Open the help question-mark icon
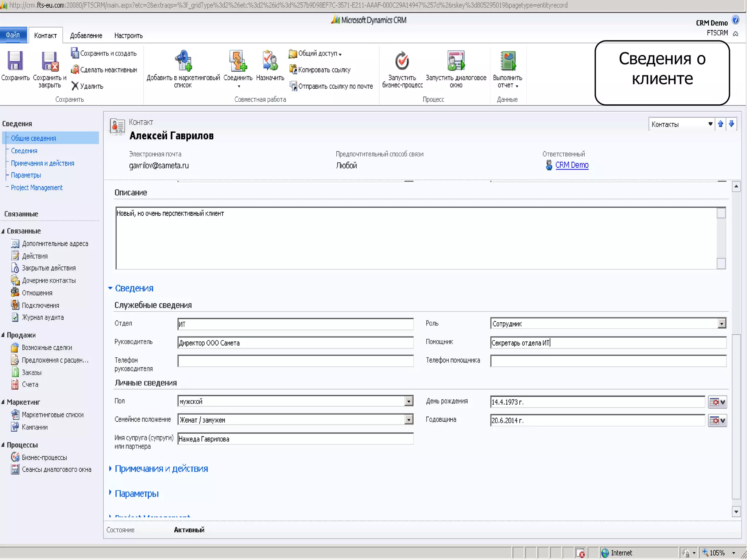 (736, 20)
